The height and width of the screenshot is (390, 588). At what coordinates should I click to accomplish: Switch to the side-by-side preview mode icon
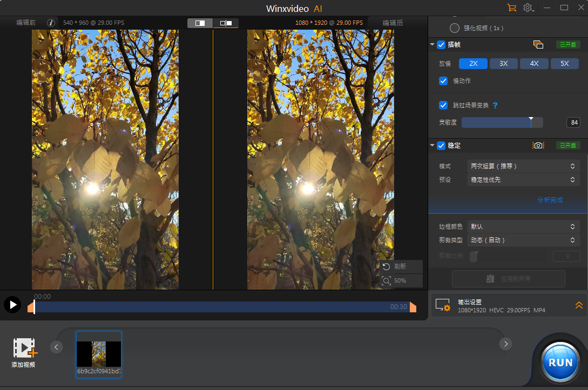[x=226, y=23]
